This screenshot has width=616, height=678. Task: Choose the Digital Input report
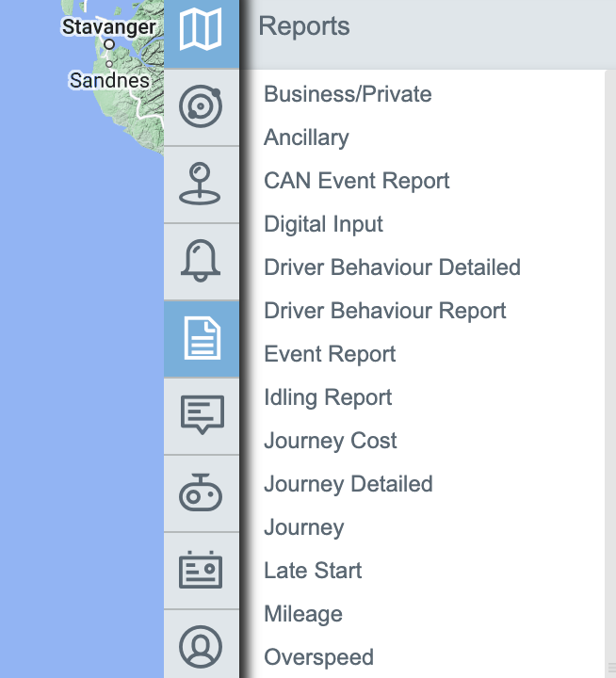323,224
